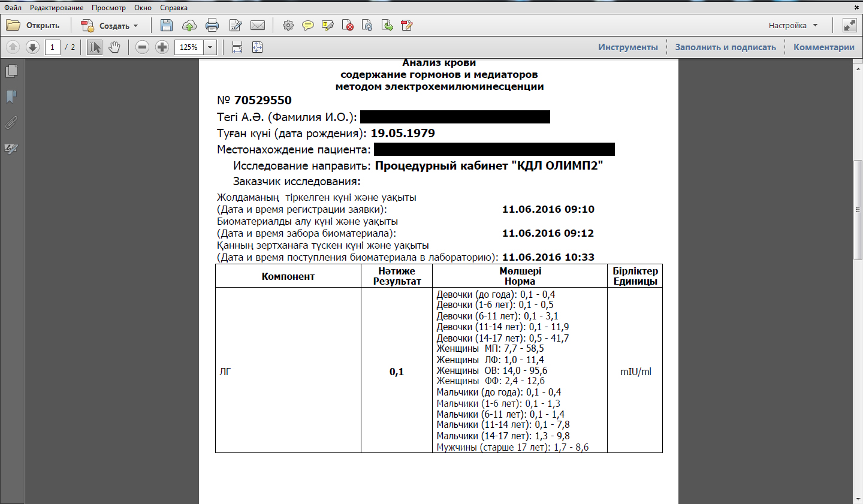Open the Просмотр menu
863x504 pixels.
click(108, 8)
